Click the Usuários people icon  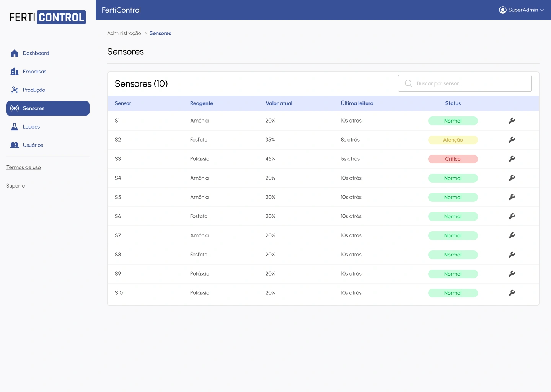coord(15,145)
